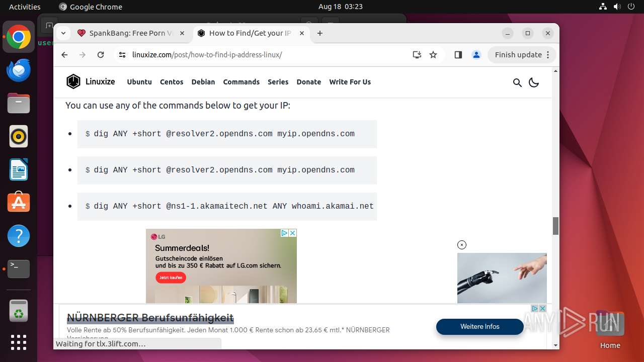Click the Jetzt kaufen button in LG ad
644x362 pixels.
171,278
